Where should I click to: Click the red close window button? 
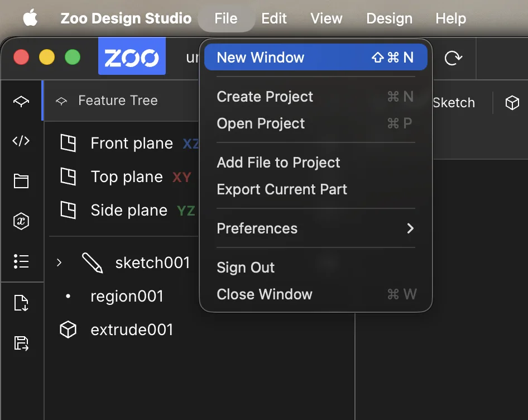point(21,56)
